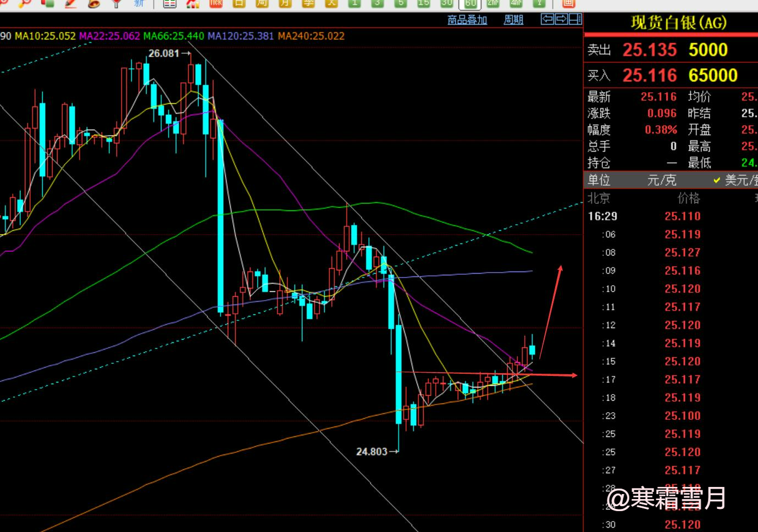Click the 涨跌 value 0.096

click(662, 113)
